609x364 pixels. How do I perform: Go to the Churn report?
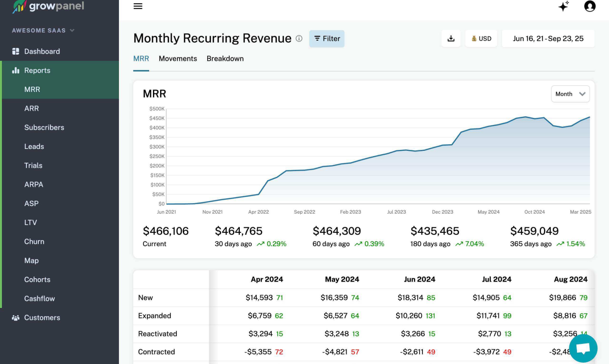(x=34, y=241)
